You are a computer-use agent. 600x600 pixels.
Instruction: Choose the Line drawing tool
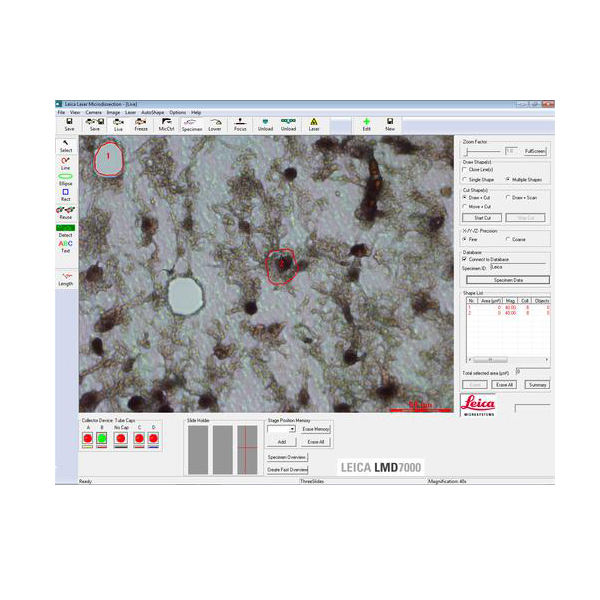pyautogui.click(x=65, y=160)
